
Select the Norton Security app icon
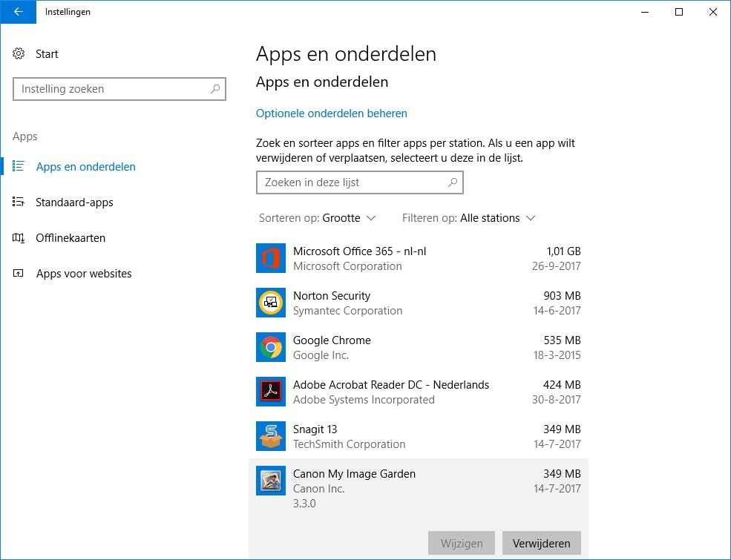click(x=271, y=303)
